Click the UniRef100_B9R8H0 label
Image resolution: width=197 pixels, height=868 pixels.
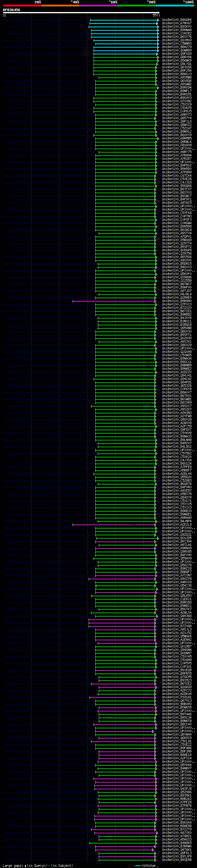click(177, 301)
